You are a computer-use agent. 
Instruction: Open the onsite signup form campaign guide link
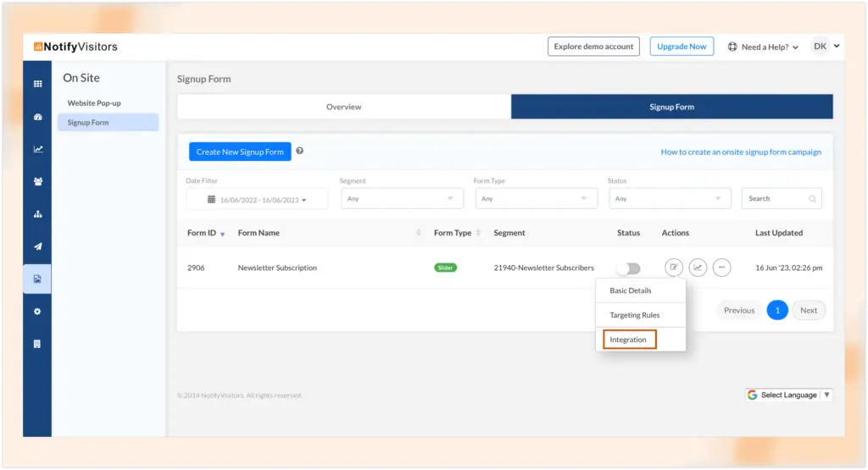coord(740,152)
